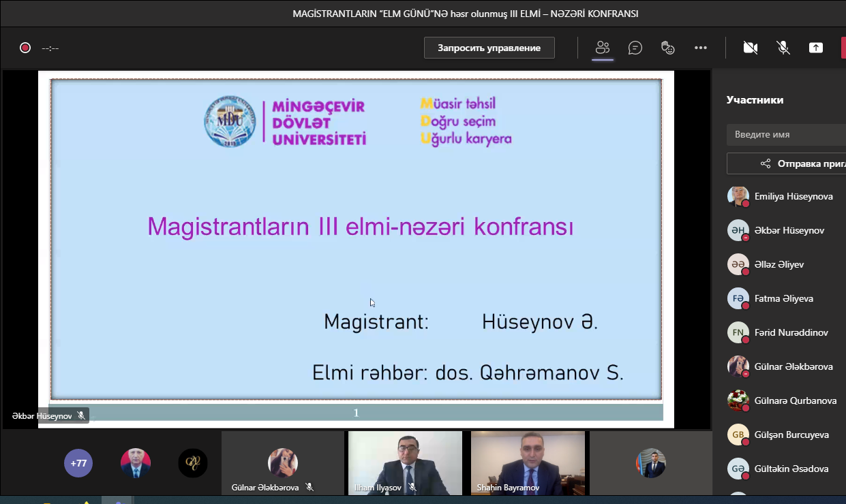Click the Введите имя search field
846x504 pixels.
click(x=787, y=134)
